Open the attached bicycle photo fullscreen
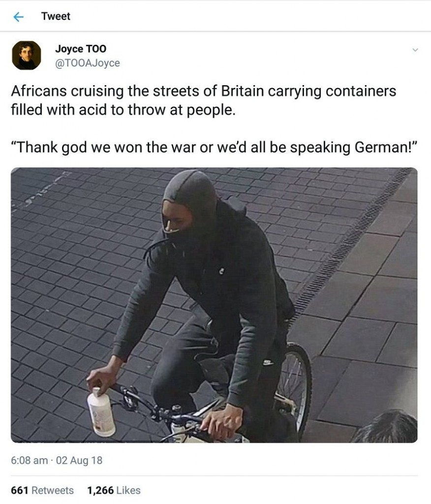This screenshot has width=431, height=504. (x=214, y=305)
